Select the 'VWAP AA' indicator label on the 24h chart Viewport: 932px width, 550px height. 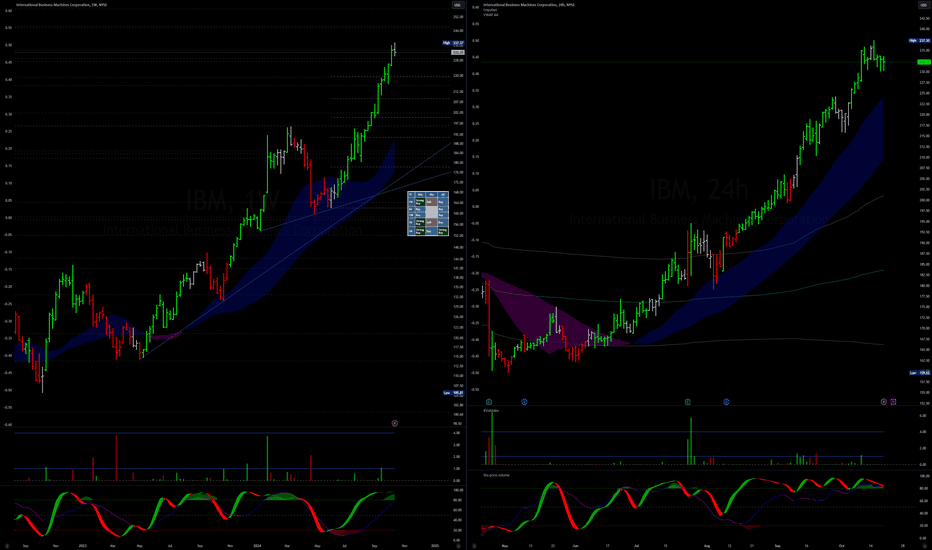coord(491,15)
